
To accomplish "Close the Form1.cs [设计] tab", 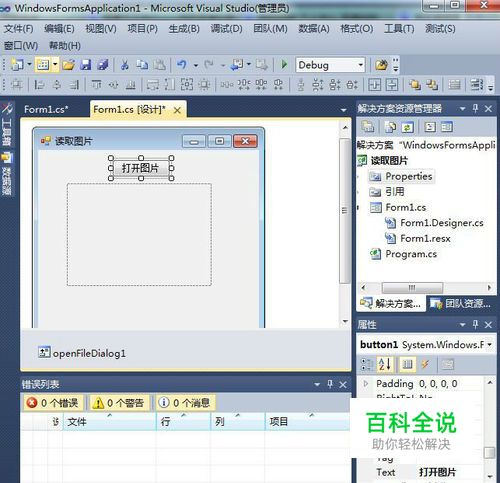I will coord(178,110).
